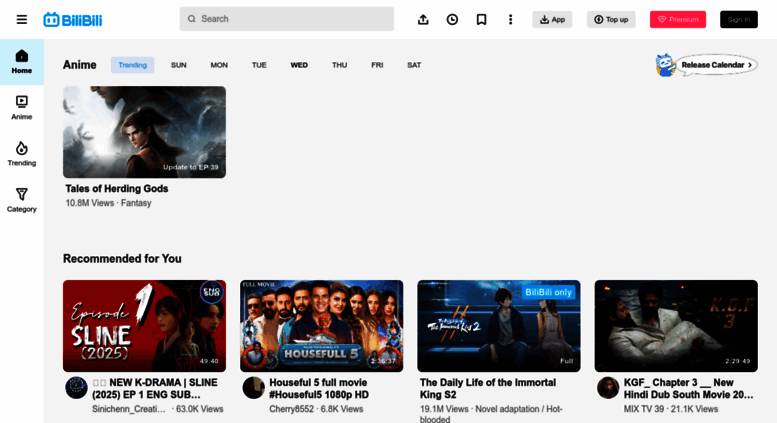
Task: Click the search magnifier icon
Action: [191, 19]
